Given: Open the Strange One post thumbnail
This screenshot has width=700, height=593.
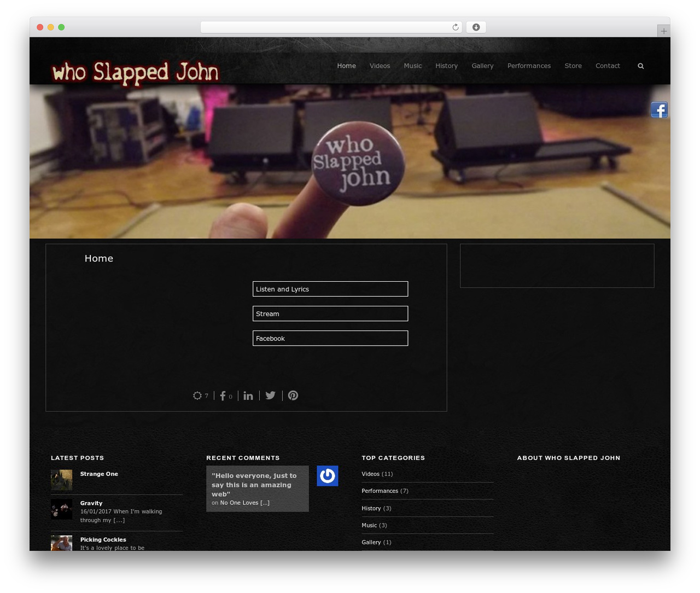Looking at the screenshot, I should pos(62,480).
